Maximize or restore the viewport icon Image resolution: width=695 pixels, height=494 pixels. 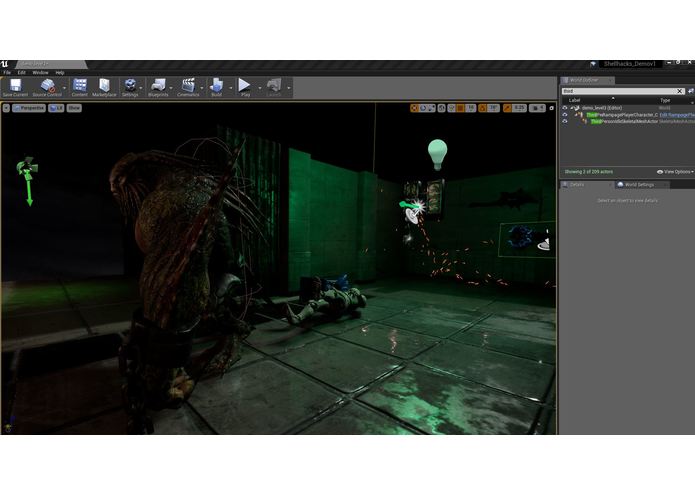[551, 108]
